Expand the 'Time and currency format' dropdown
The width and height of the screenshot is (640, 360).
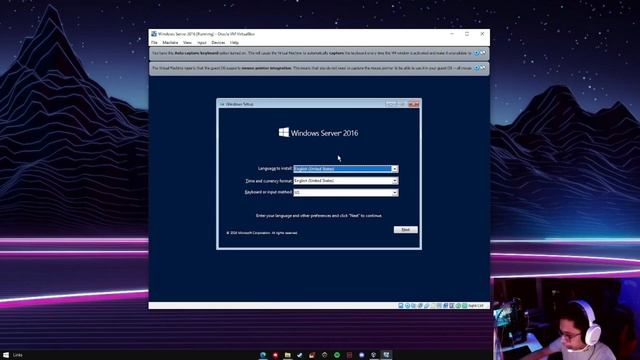tap(395, 181)
